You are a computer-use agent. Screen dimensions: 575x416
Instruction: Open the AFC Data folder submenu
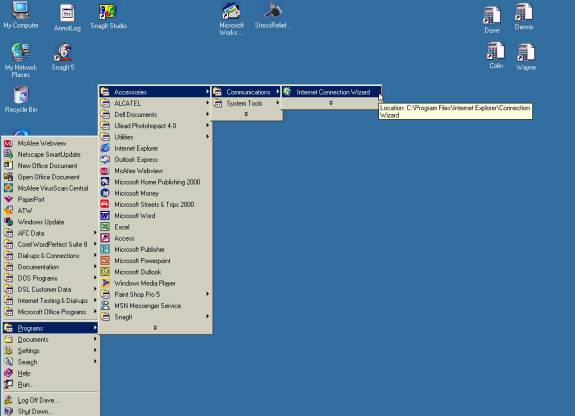(x=51, y=233)
